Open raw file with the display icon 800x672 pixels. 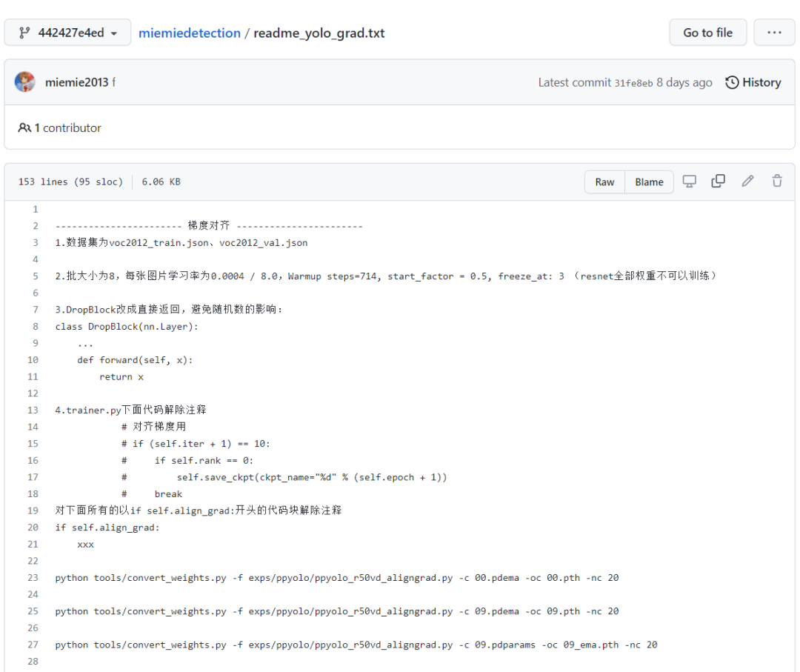pos(689,181)
